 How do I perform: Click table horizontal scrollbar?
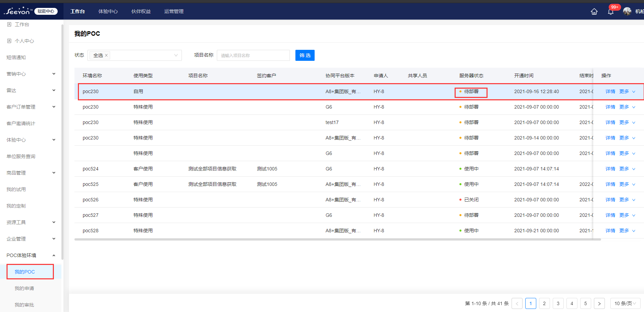point(338,239)
